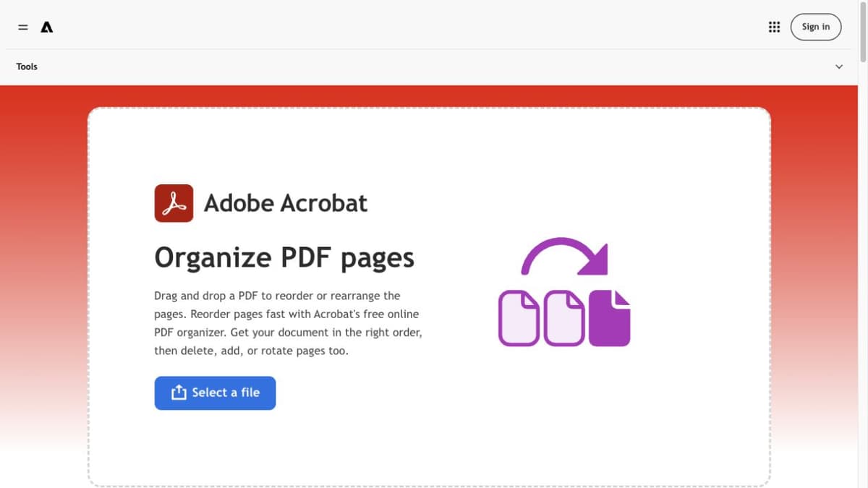This screenshot has height=488, width=868.
Task: Click the Adobe Acrobat title text
Action: click(x=286, y=203)
